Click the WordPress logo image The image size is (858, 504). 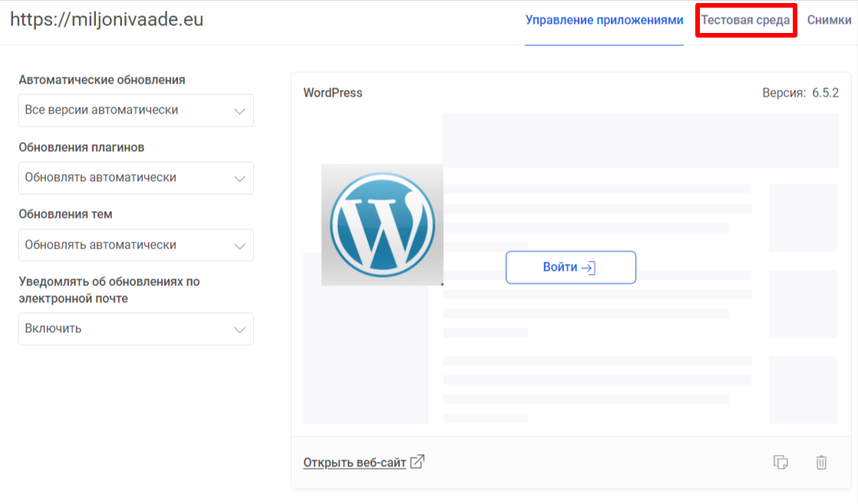click(x=381, y=225)
